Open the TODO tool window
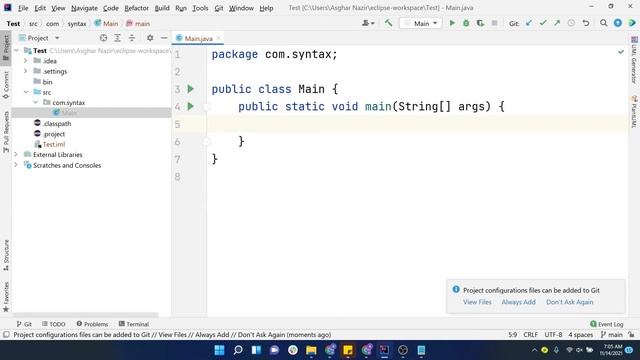 click(x=53, y=324)
